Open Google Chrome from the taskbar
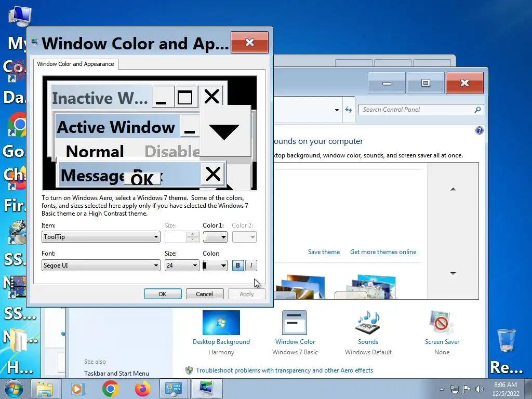The height and width of the screenshot is (399, 532). (x=110, y=389)
